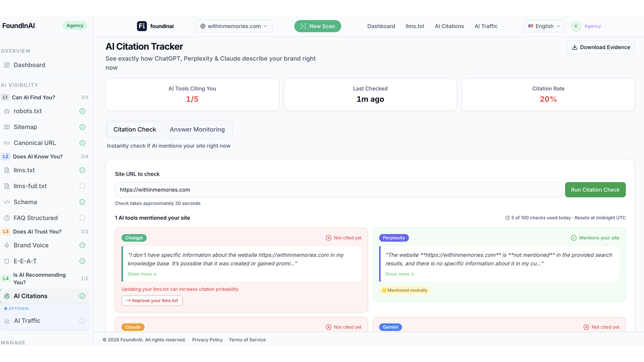Viewport: 644px width, 362px height.
Task: Start a New Scan
Action: pyautogui.click(x=318, y=26)
